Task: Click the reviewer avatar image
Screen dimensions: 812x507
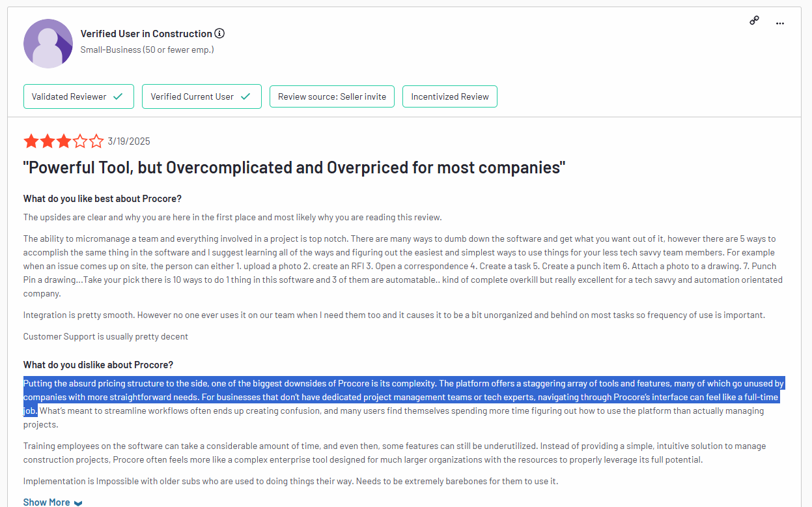Action: (x=48, y=44)
